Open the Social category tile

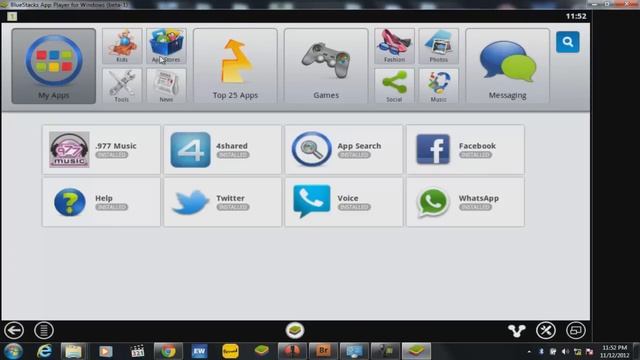coord(394,86)
